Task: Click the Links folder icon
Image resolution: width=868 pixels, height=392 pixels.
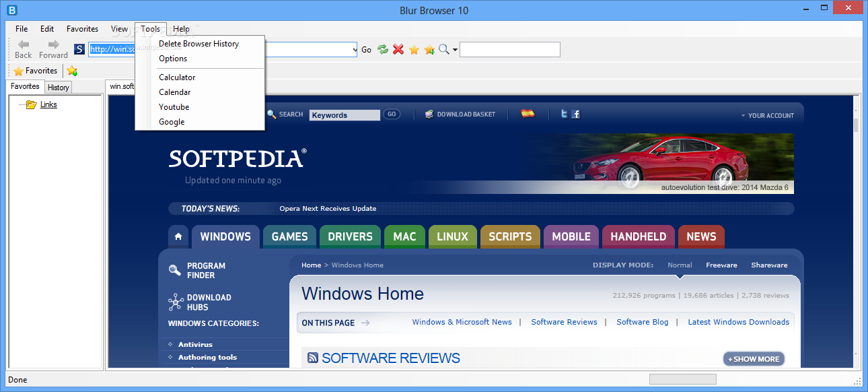Action: pos(31,104)
